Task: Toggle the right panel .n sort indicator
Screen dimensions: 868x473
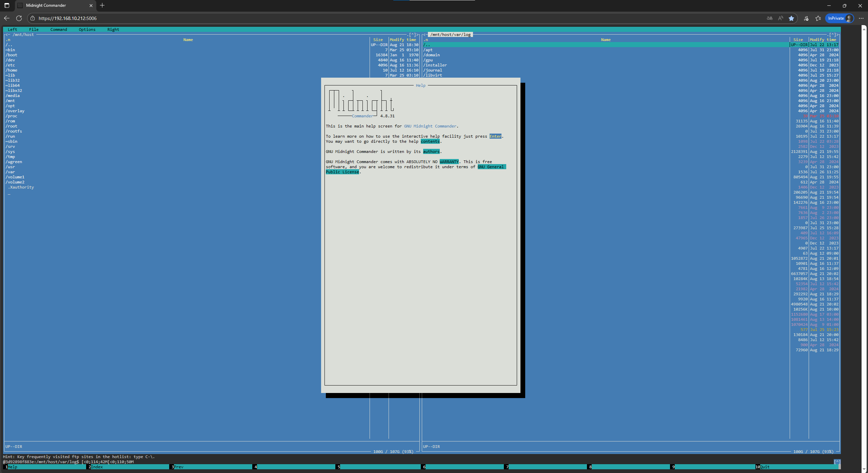Action: tap(426, 40)
